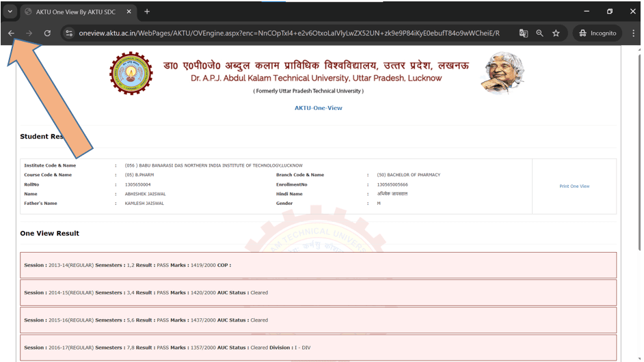Expand the Session 2014-15 result row
This screenshot has width=644, height=362.
319,292
